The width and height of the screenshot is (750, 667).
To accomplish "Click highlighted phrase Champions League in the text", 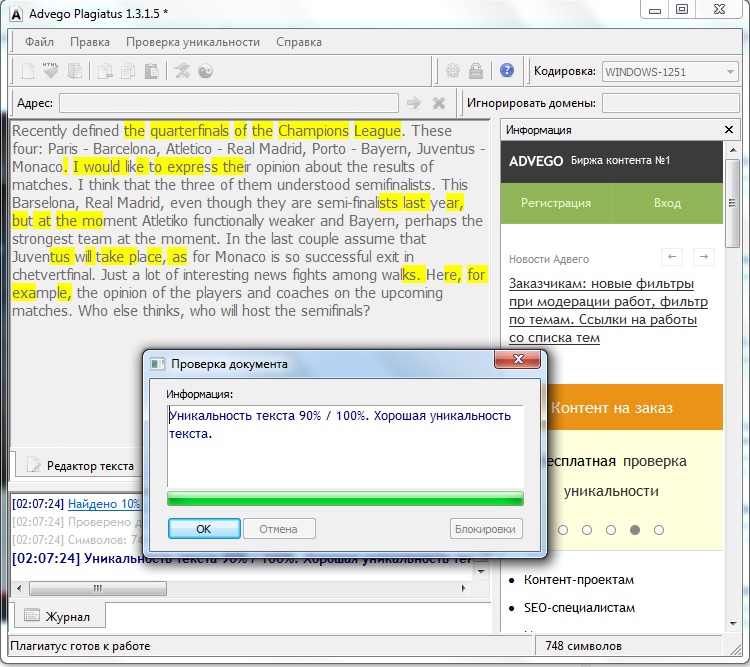I will (x=340, y=131).
